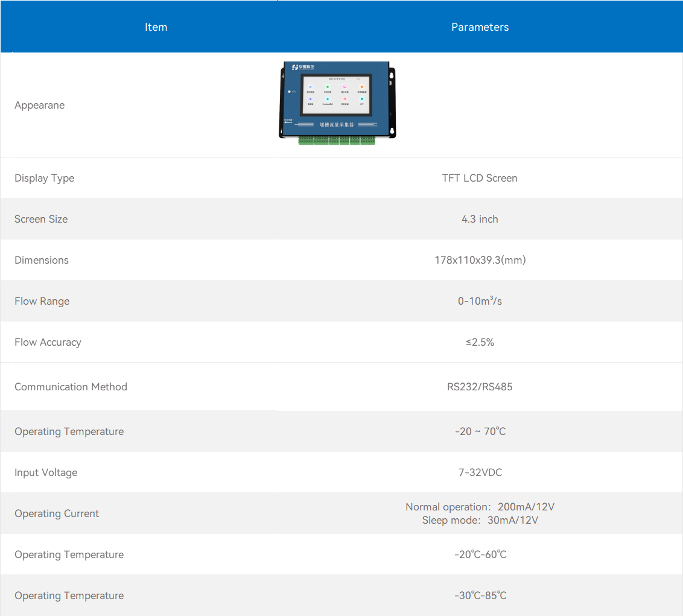683x616 pixels.
Task: Click the weir flow collector device image
Action: tap(338, 103)
